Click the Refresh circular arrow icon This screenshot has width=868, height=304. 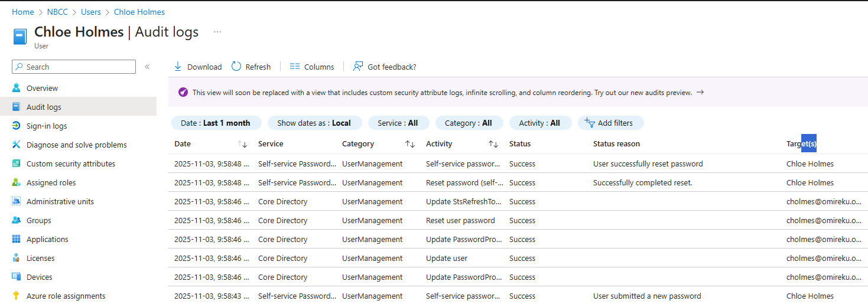tap(236, 66)
